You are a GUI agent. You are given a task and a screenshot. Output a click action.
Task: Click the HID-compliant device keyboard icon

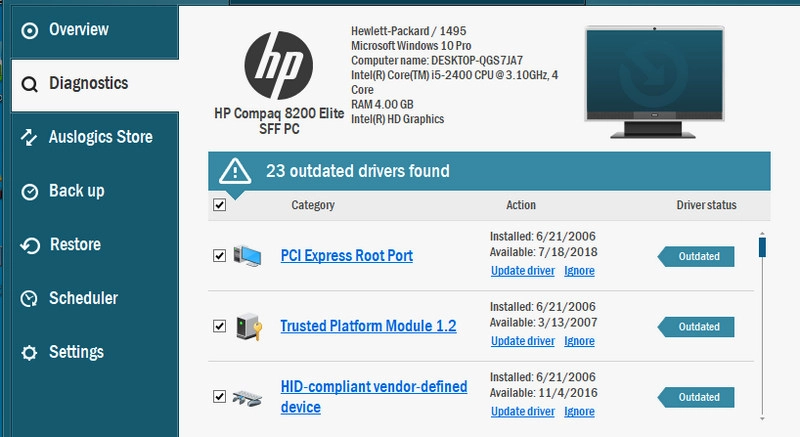[247, 398]
